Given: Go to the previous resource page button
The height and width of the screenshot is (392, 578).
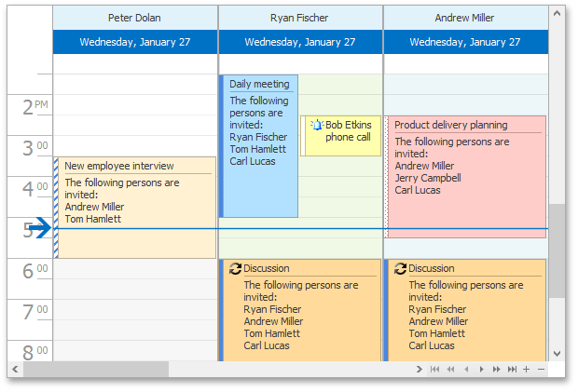Looking at the screenshot, I should [450, 369].
